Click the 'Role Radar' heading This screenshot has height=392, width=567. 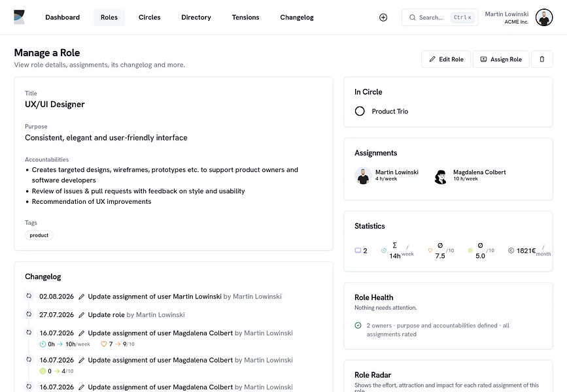[373, 374]
